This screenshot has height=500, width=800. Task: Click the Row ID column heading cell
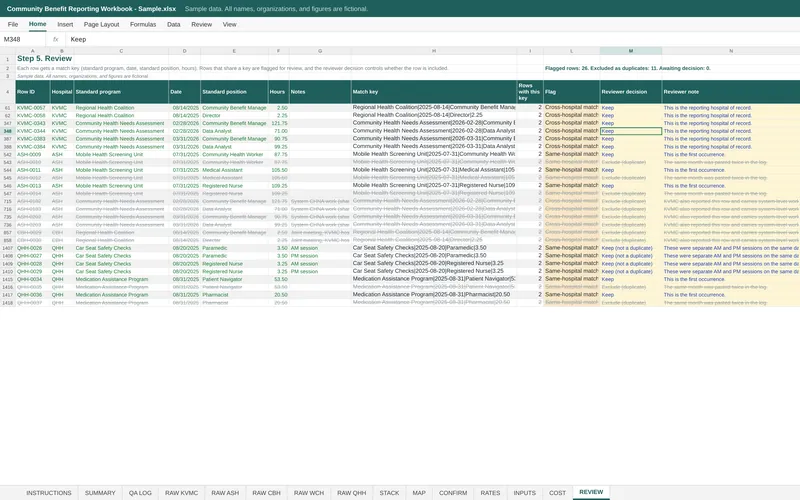33,92
